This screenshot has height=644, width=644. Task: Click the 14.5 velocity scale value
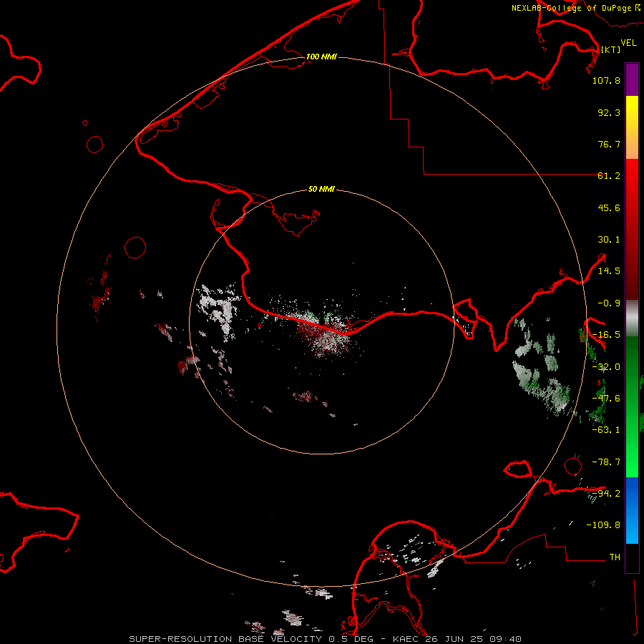click(x=609, y=271)
